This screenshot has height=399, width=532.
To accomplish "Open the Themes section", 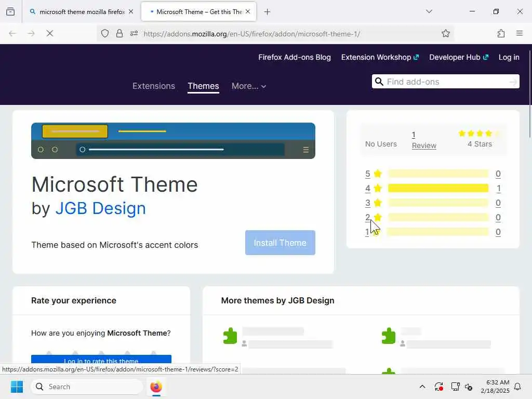I will coord(203,86).
